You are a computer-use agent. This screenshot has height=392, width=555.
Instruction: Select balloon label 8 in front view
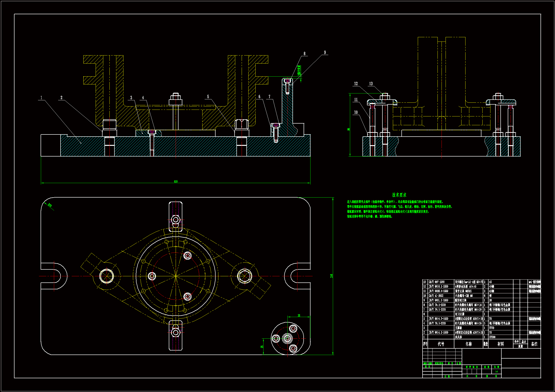304,54
